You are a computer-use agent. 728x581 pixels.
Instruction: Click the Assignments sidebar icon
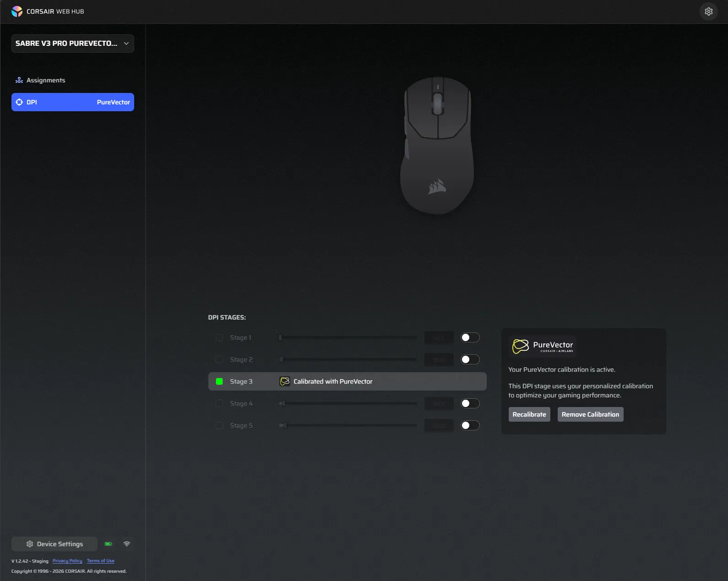(x=19, y=80)
